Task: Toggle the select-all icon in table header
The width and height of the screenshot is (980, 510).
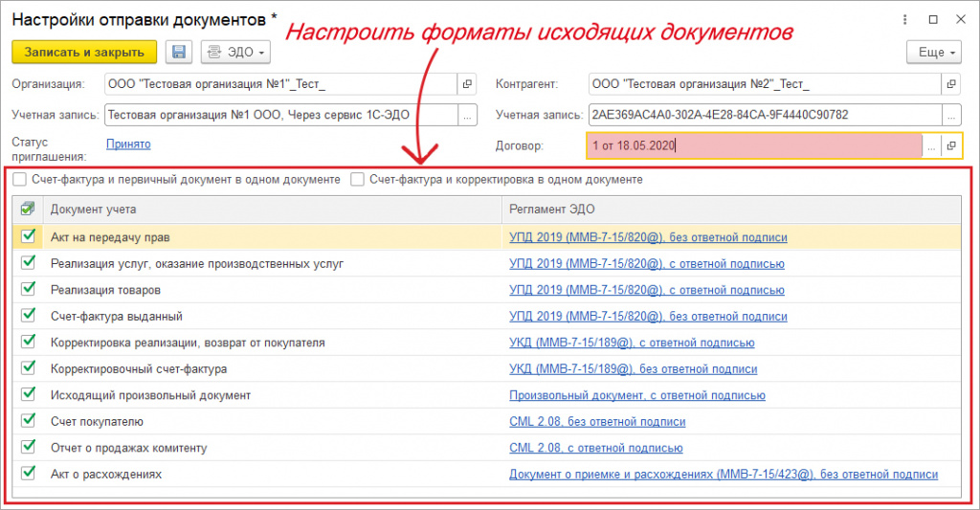Action: click(28, 209)
